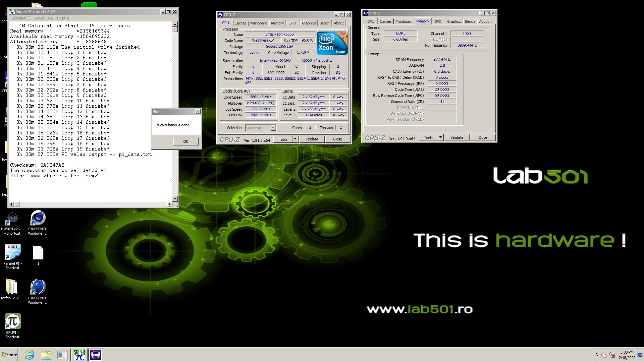The image size is (644, 362).
Task: Select the Super PI taskbar button
Action: 79,355
